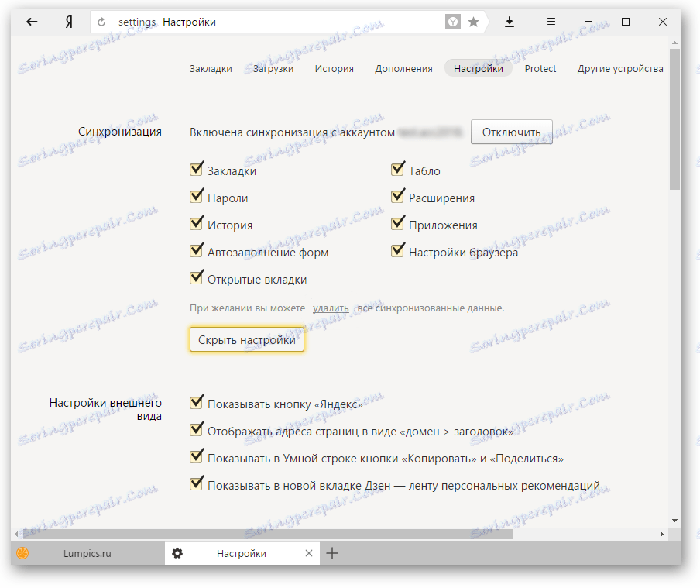Bookmark the page with the star icon
The width and height of the screenshot is (700, 588).
point(474,22)
